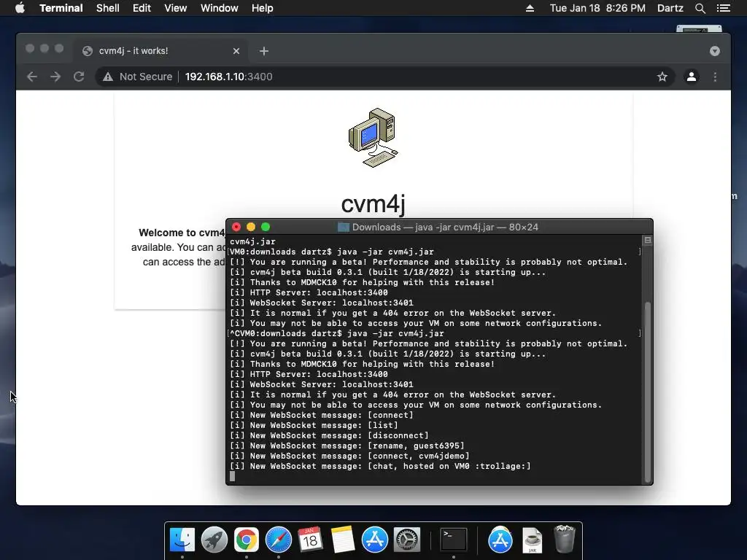Open Launchpad from the Dock

(214, 540)
